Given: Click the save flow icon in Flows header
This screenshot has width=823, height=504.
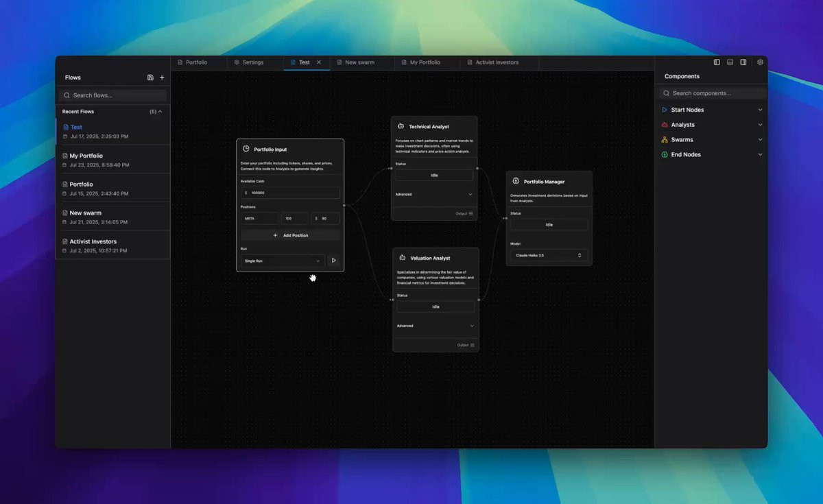Looking at the screenshot, I should coord(150,77).
